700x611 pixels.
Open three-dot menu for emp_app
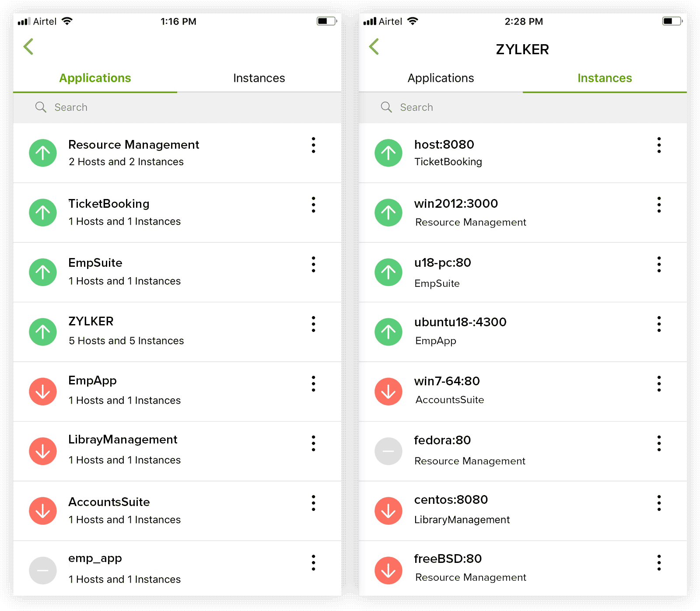tap(313, 562)
